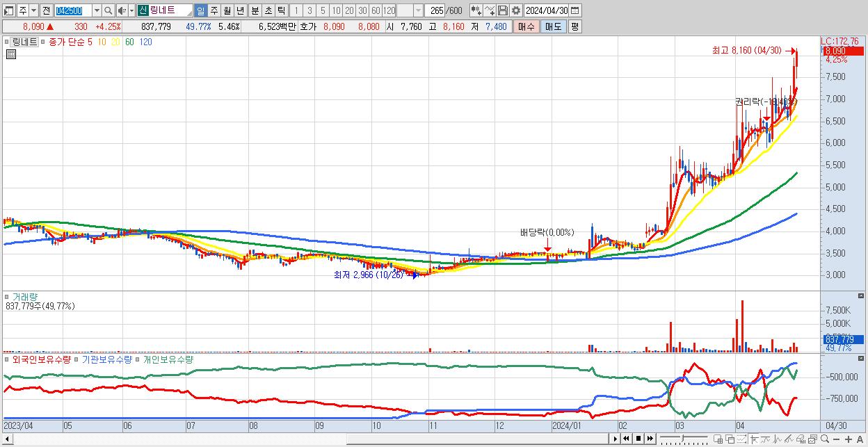868x447 pixels.
Task: Click the stock code field 042500
Action: pyautogui.click(x=73, y=10)
